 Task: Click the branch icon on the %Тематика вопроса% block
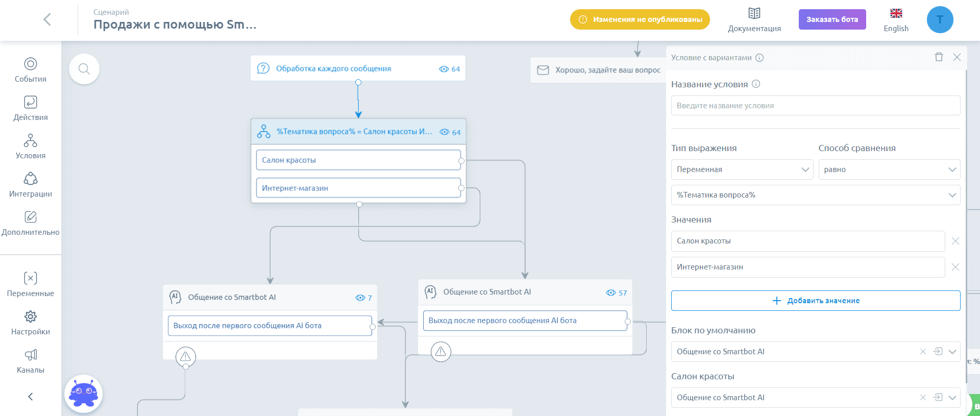[x=264, y=132]
